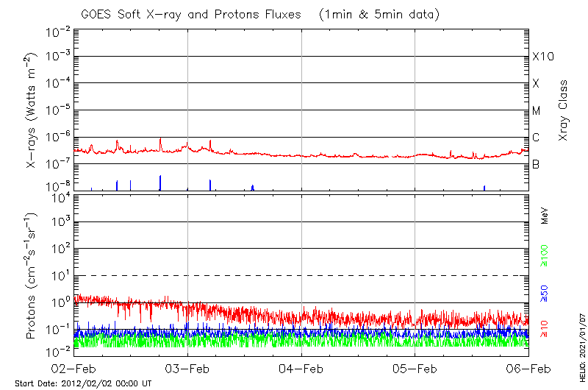Click the C flare class label
The height and width of the screenshot is (390, 588).
(x=536, y=138)
